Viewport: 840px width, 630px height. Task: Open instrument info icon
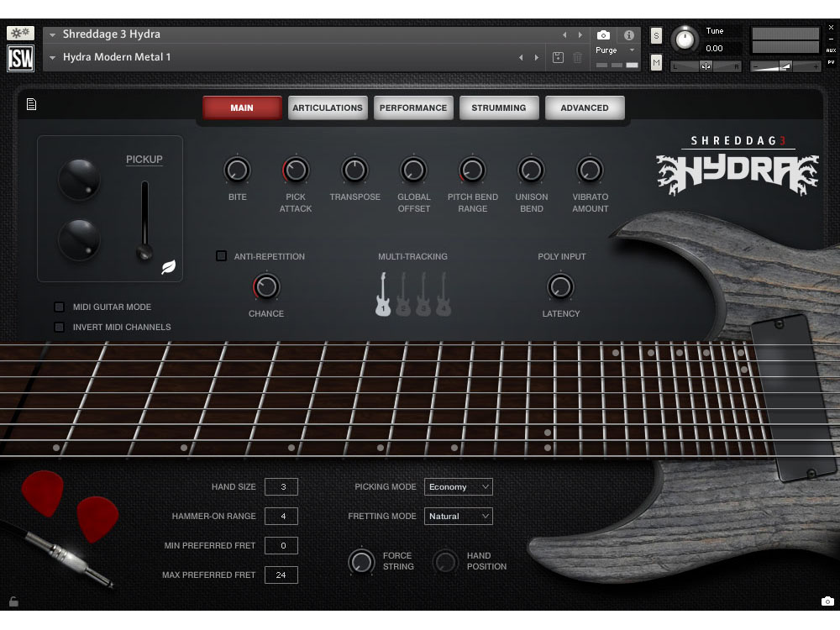(629, 35)
